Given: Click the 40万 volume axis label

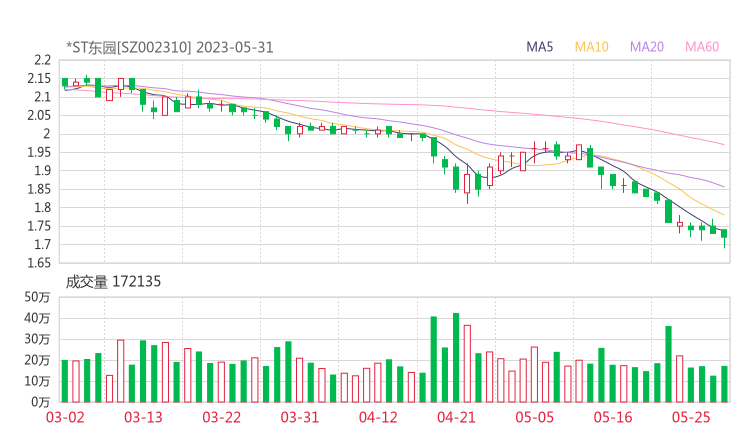Looking at the screenshot, I should click(37, 318).
